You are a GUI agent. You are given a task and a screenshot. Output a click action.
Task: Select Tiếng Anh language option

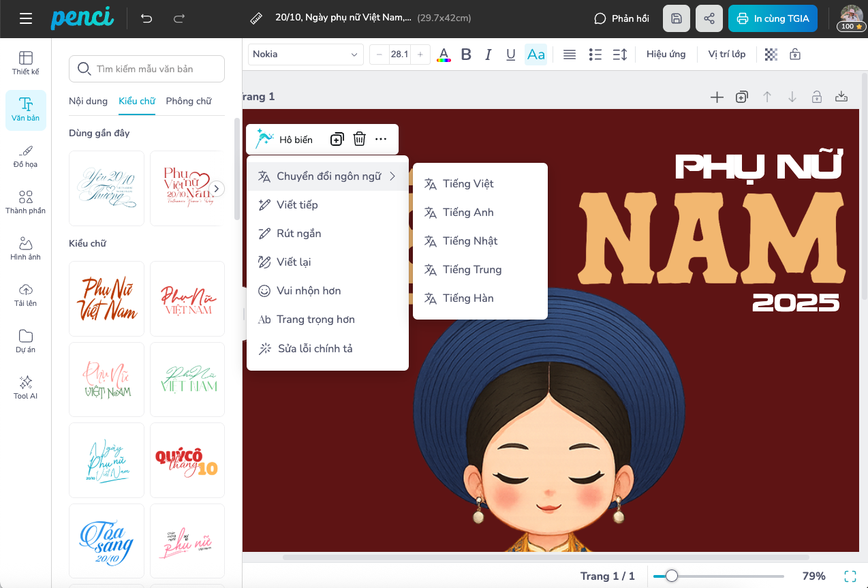pyautogui.click(x=468, y=213)
